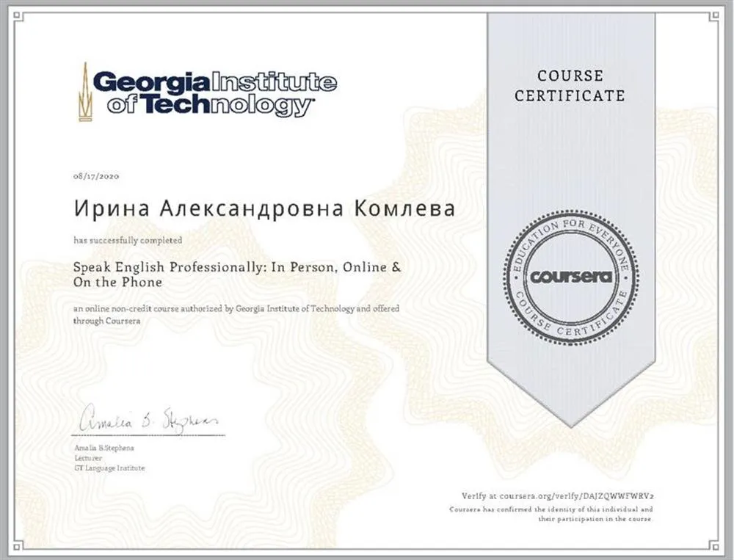The height and width of the screenshot is (560, 734).
Task: Open the coursera.org/verify/DAJZQWWFWRV2 link
Action: [x=577, y=496]
